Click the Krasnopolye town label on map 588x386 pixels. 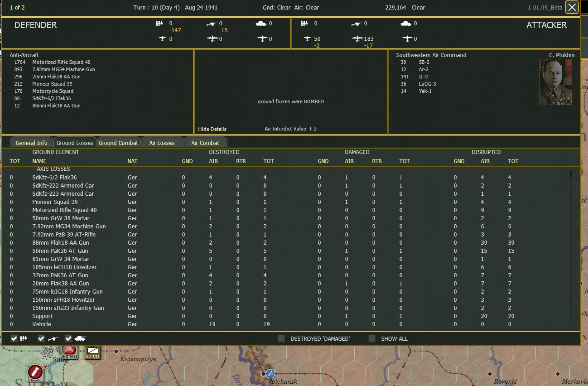pos(138,359)
